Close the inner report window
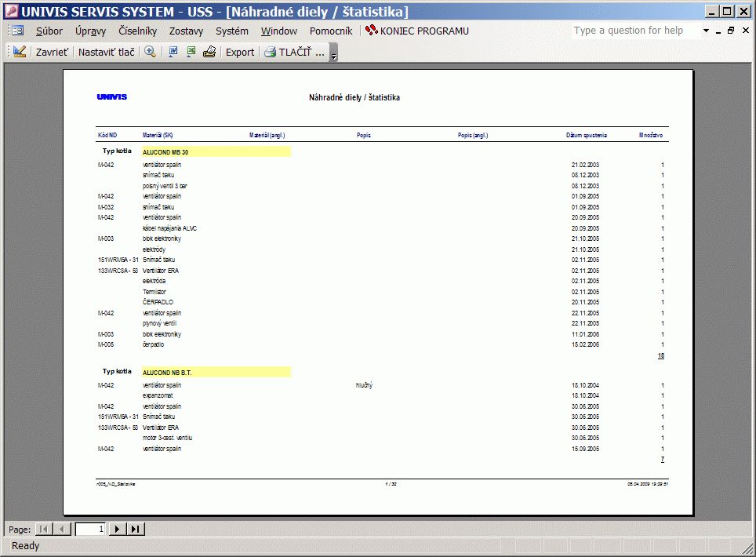The width and height of the screenshot is (756, 557). tap(745, 31)
